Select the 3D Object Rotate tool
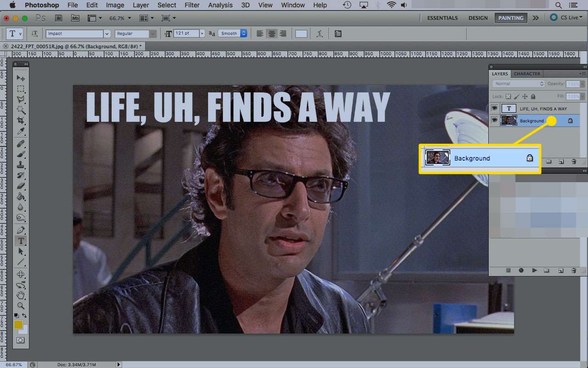The height and width of the screenshot is (368, 588). (21, 275)
